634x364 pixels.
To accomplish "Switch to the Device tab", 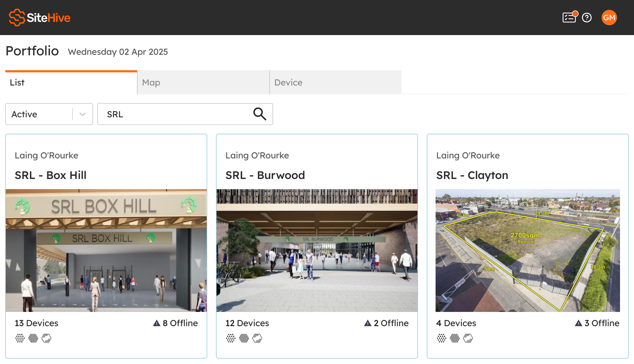I will tap(335, 83).
